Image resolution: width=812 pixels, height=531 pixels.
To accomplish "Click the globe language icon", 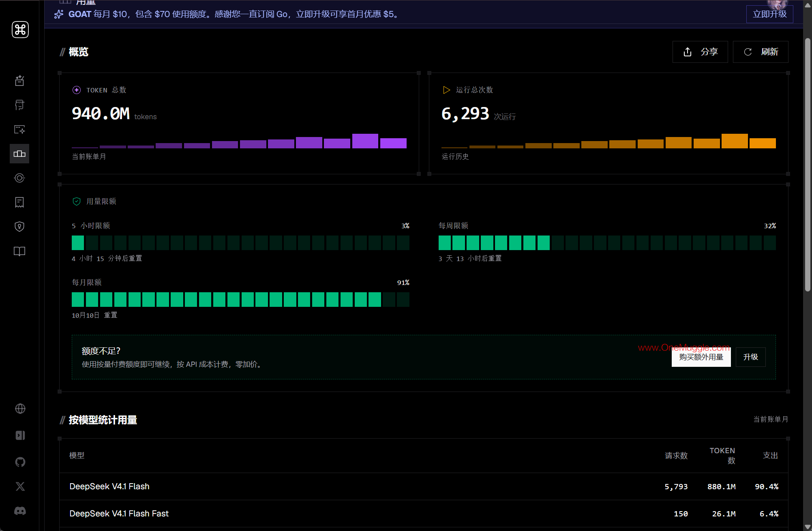I will click(x=20, y=409).
